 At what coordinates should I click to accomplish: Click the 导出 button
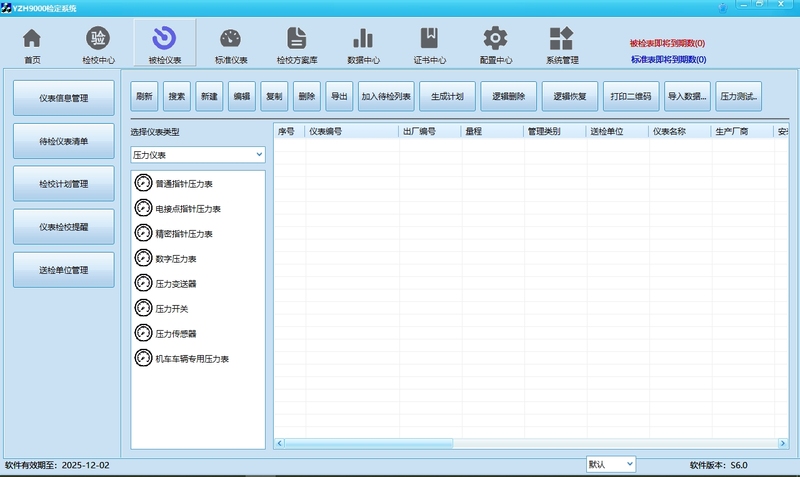point(339,96)
